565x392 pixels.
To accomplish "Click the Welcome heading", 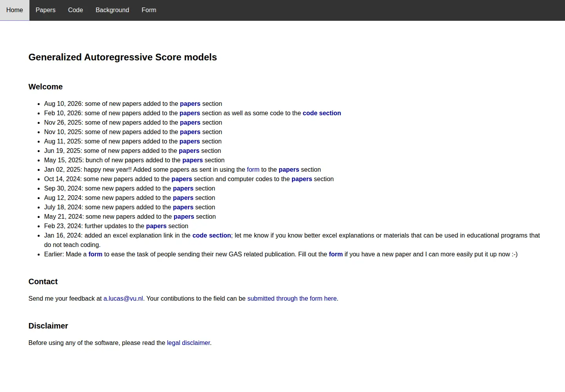I will tap(46, 87).
